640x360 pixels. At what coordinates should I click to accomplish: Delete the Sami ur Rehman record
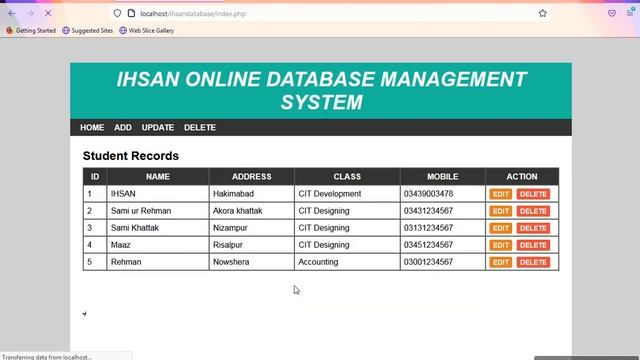click(x=533, y=211)
